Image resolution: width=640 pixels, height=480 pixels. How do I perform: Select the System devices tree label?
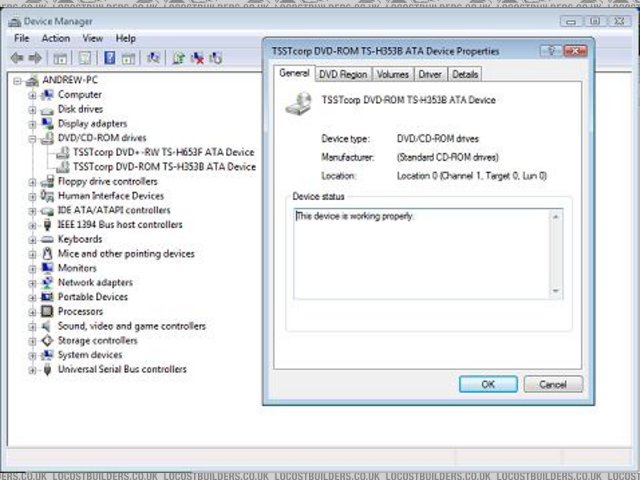90,355
